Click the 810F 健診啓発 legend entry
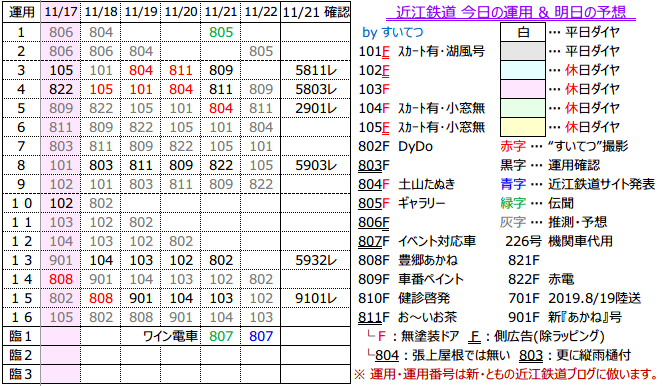 [x=404, y=298]
